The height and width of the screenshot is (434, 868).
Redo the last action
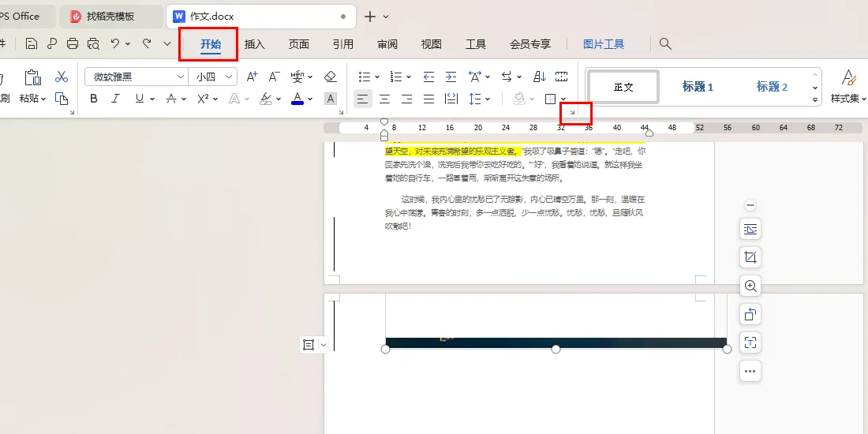[147, 43]
